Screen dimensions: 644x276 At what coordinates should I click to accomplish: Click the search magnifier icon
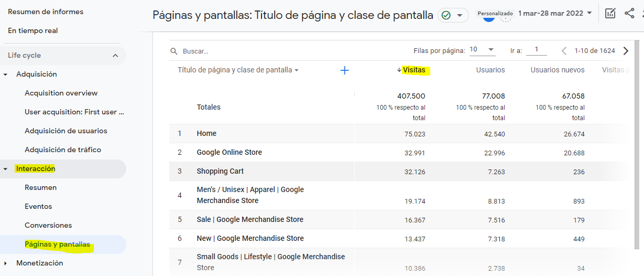(x=174, y=51)
